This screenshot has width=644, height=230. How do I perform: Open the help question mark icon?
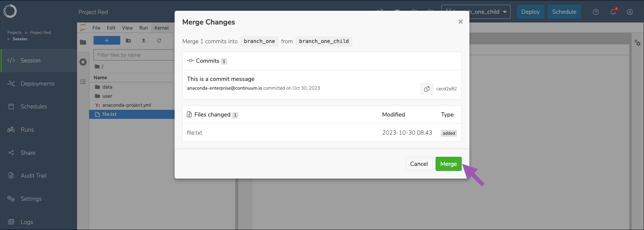pyautogui.click(x=595, y=12)
